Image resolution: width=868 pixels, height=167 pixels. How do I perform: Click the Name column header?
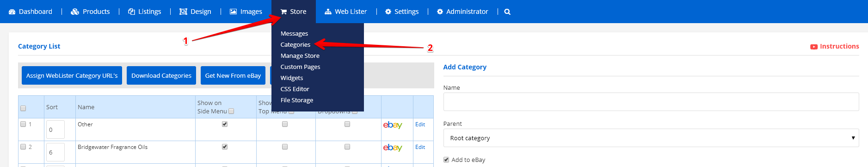tap(86, 107)
